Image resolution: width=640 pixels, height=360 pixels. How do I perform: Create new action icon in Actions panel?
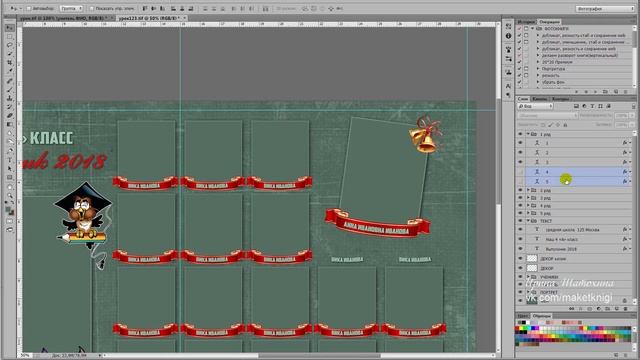(x=616, y=92)
